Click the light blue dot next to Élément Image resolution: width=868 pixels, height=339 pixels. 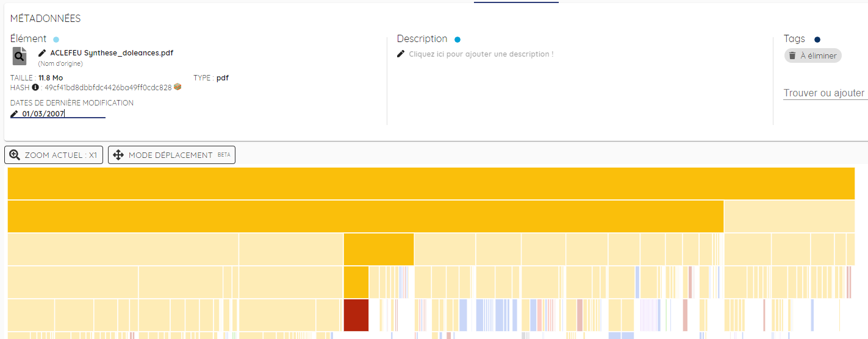click(56, 40)
